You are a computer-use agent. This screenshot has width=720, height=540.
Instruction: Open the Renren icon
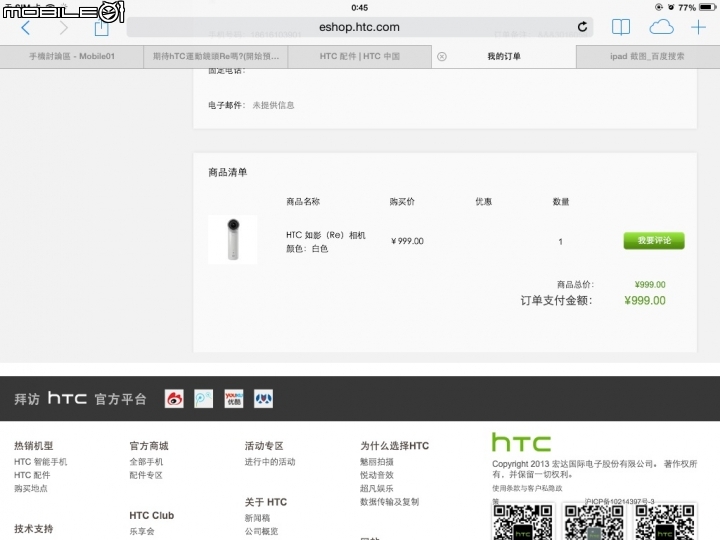coord(264,399)
